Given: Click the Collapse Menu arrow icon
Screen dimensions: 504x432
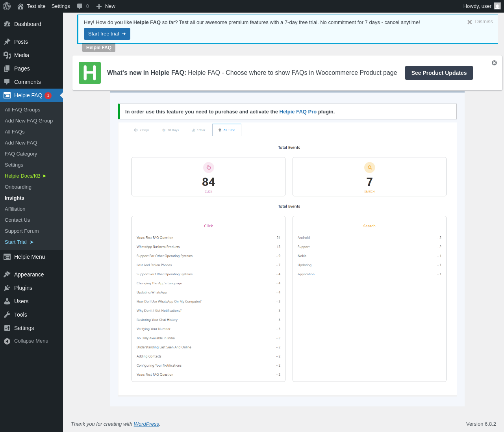Looking at the screenshot, I should tap(7, 341).
